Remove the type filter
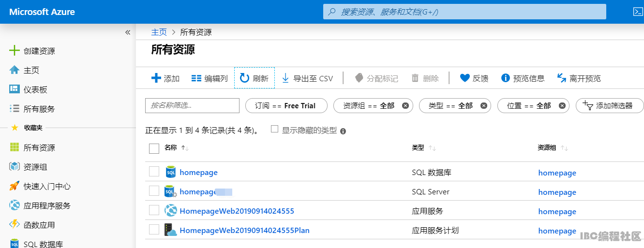644x248 pixels. pyautogui.click(x=483, y=105)
